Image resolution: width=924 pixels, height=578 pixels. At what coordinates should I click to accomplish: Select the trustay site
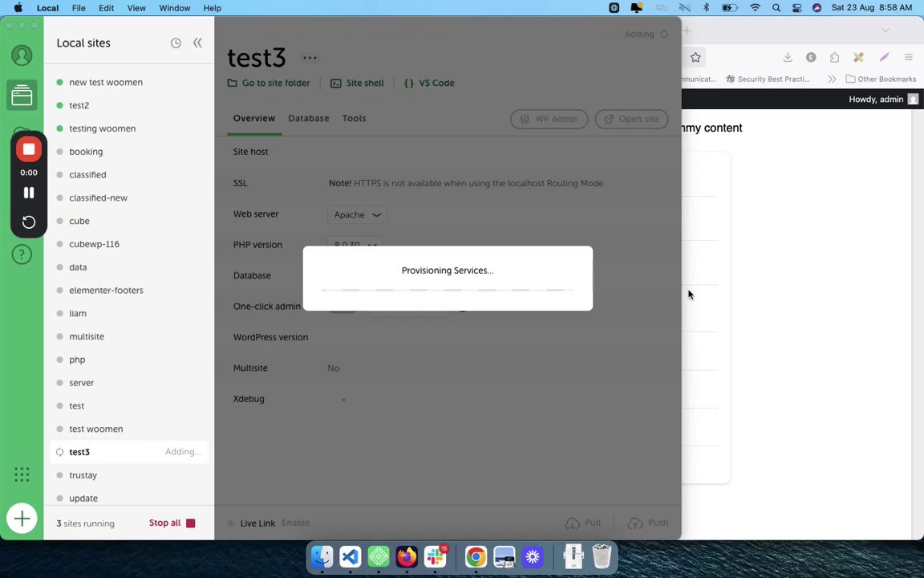[129, 475]
